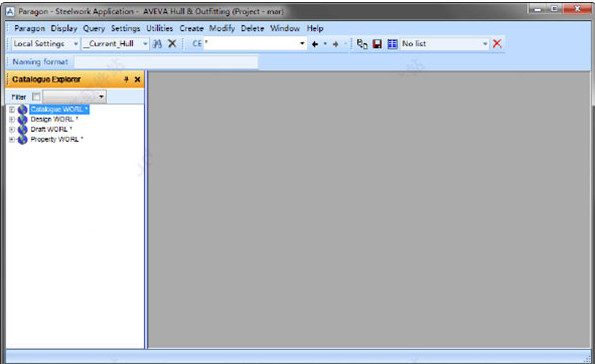The image size is (595, 364).
Task: Toggle the Filter checkbox
Action: pyautogui.click(x=36, y=96)
